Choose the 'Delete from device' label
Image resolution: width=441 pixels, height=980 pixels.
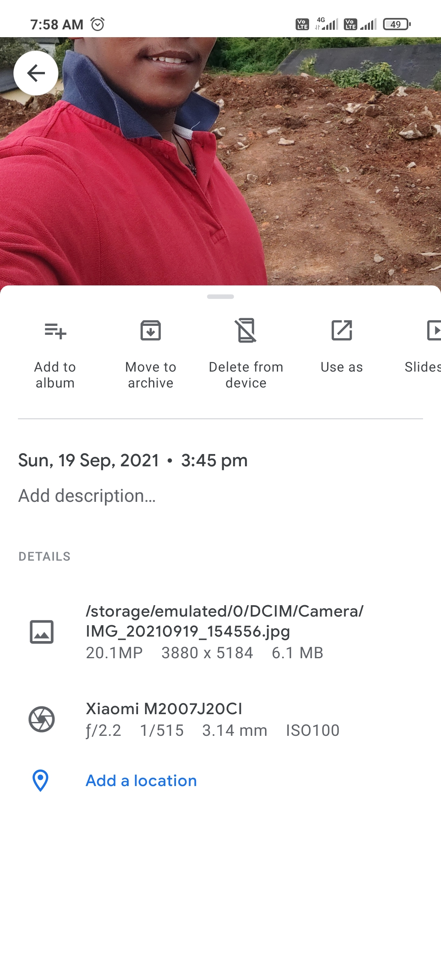coord(246,375)
